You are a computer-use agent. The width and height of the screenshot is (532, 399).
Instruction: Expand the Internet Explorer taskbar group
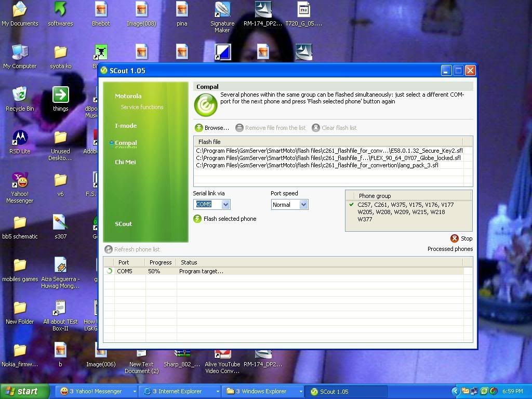pos(218,392)
